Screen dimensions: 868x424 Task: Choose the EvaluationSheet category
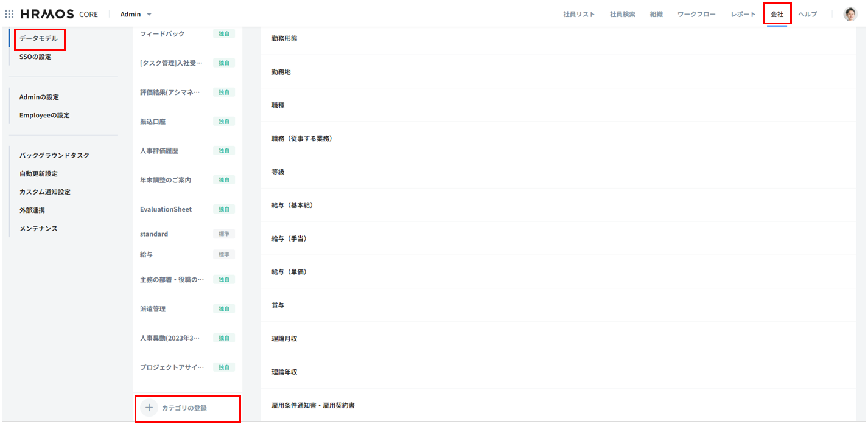point(166,209)
